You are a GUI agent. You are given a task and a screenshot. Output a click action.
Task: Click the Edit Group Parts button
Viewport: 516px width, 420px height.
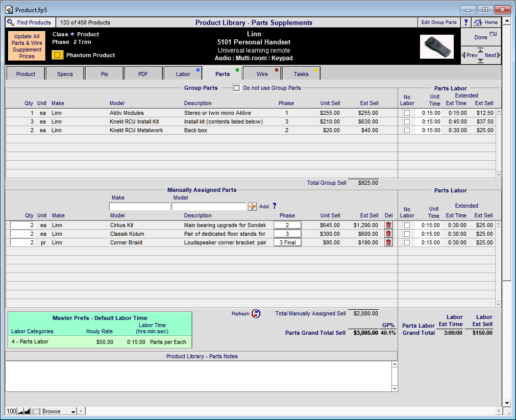tap(439, 22)
